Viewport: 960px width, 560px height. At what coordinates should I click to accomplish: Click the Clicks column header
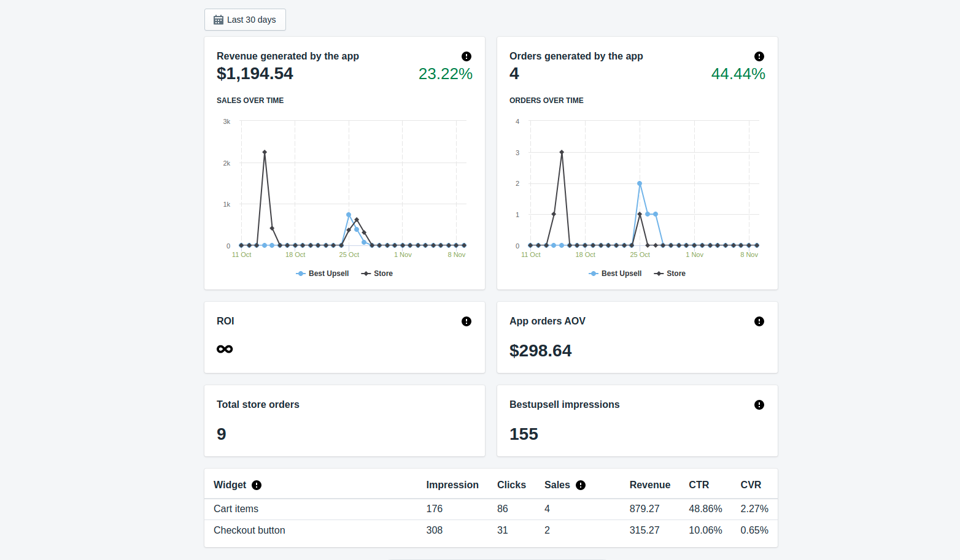(511, 485)
